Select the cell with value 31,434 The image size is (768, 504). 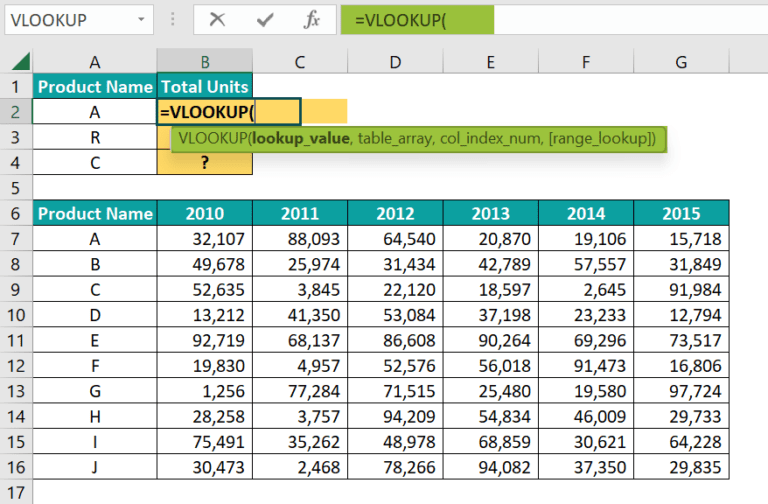pos(395,264)
